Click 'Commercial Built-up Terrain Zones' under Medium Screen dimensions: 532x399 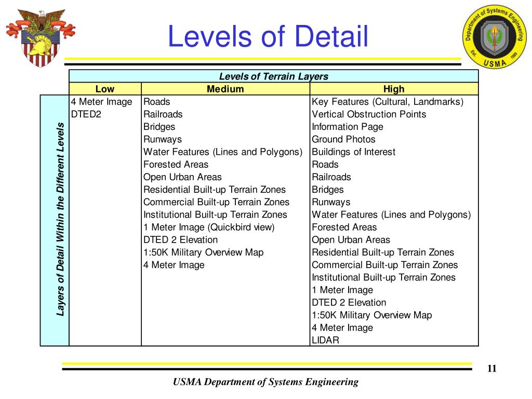coord(216,202)
